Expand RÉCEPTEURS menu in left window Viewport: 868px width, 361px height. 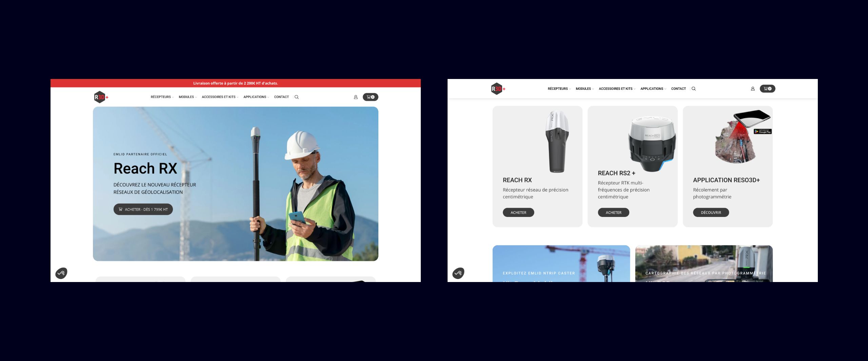coord(162,97)
